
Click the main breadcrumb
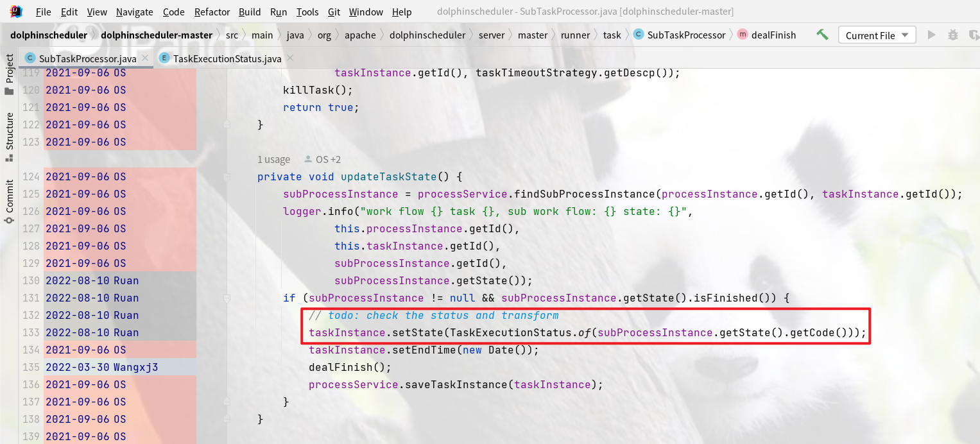[262, 35]
